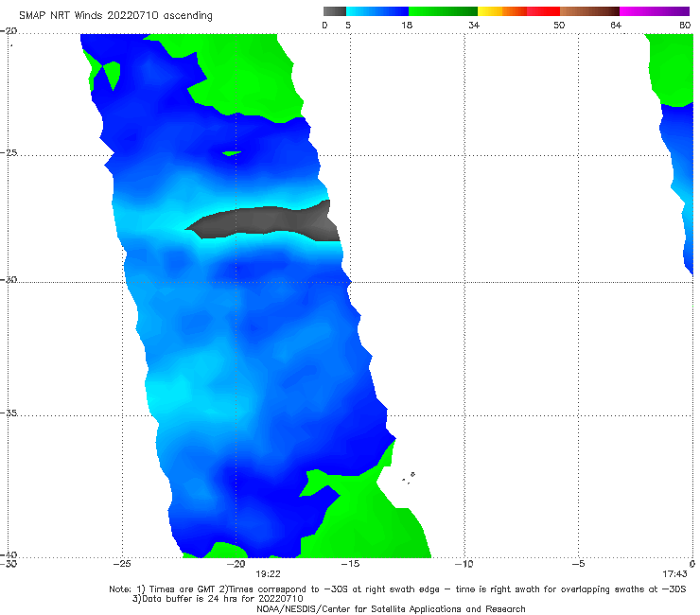Click the green 18-34 segment of color bar
700x615 pixels.
click(444, 11)
